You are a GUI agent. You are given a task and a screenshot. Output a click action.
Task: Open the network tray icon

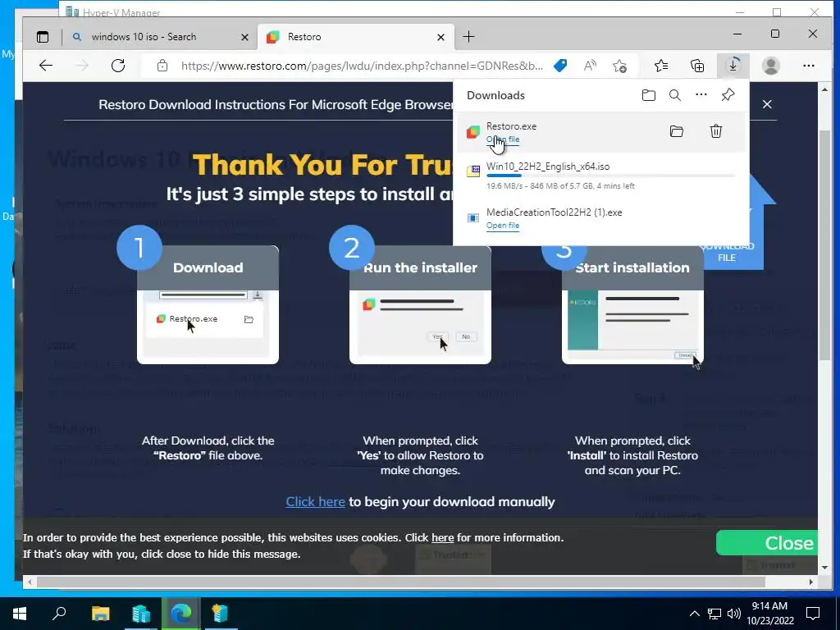pyautogui.click(x=714, y=614)
